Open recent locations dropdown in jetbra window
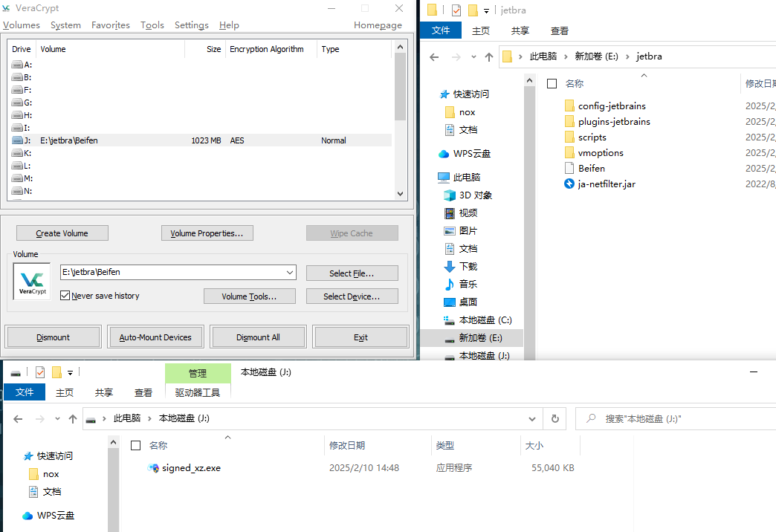 473,57
